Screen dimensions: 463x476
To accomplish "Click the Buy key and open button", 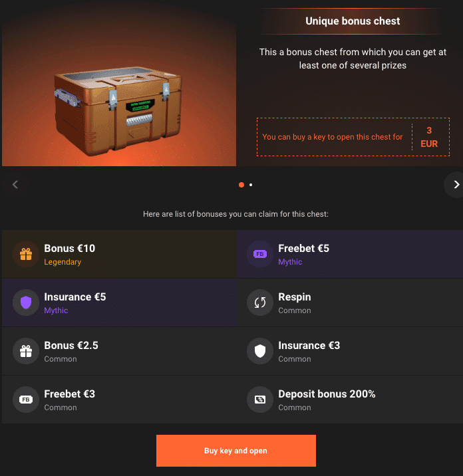I will point(236,451).
